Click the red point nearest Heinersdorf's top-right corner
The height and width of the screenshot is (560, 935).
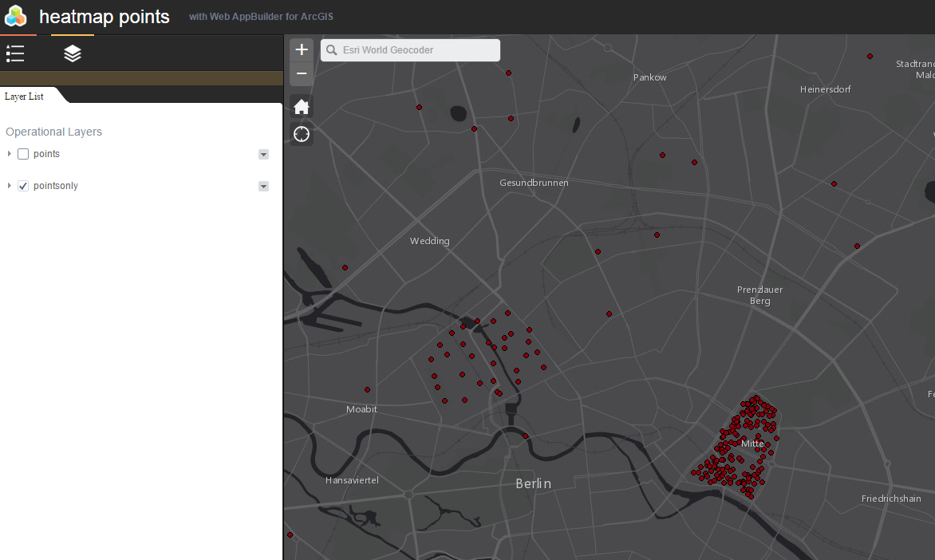point(870,56)
